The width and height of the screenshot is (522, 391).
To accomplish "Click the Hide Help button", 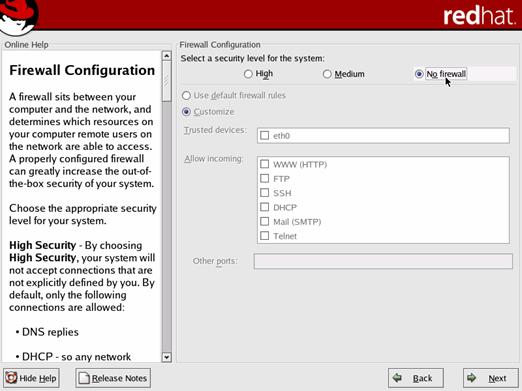I will click(x=31, y=378).
